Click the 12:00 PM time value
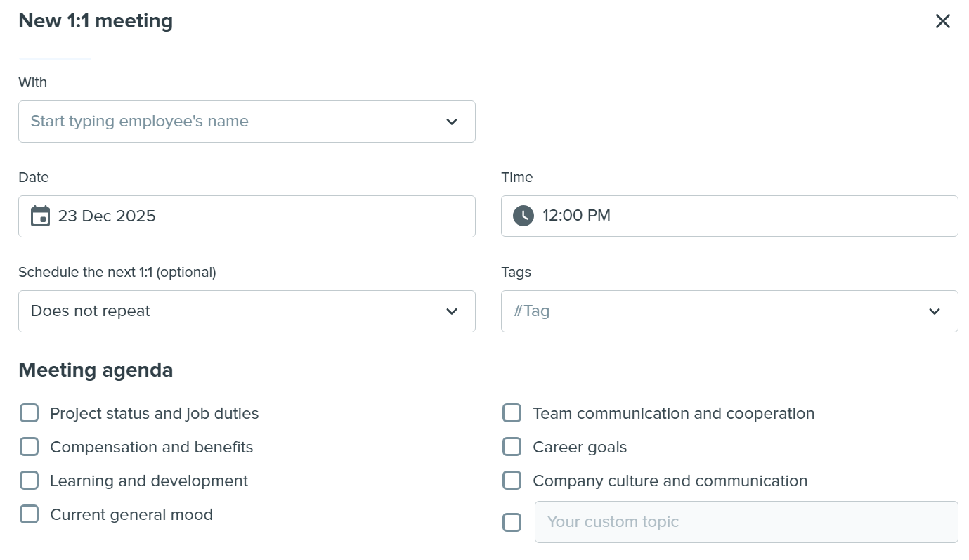Viewport: 969px width, 560px height. pos(576,216)
